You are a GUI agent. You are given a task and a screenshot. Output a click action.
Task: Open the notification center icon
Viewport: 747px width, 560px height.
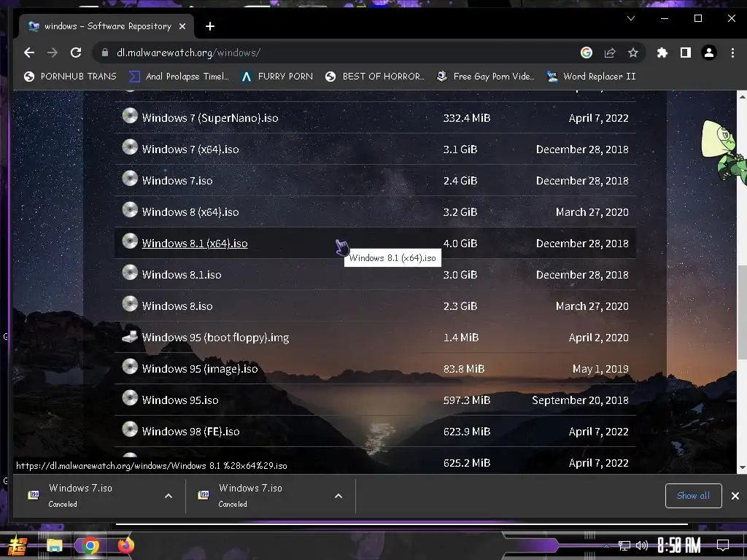tap(723, 545)
